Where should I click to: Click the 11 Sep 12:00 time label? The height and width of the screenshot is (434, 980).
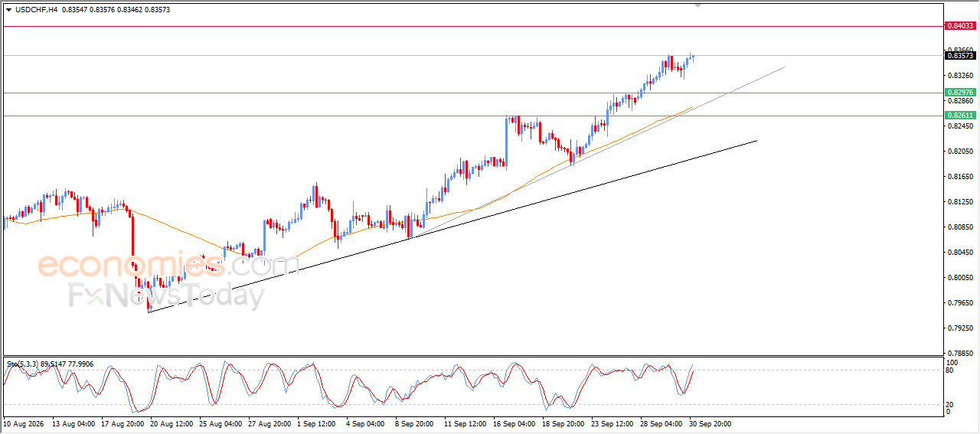click(x=466, y=423)
